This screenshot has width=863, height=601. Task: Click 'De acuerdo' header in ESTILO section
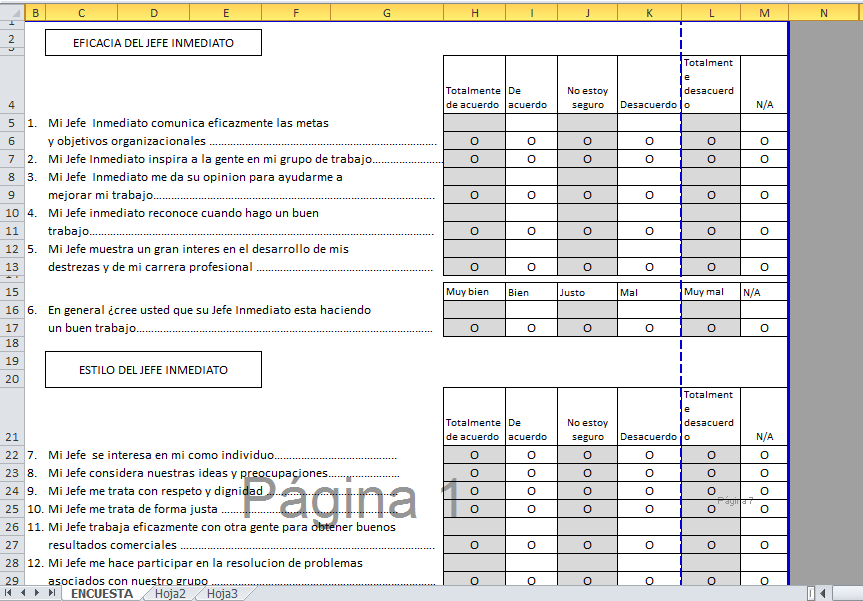532,417
